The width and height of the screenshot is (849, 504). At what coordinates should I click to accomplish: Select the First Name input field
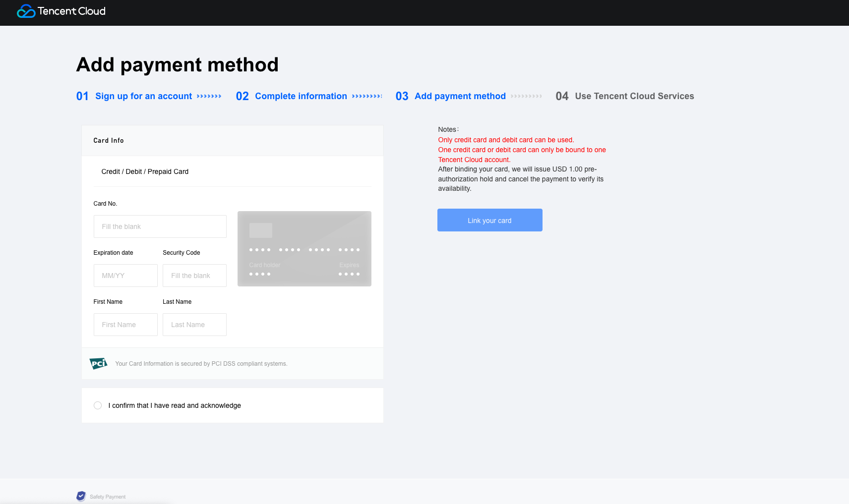[125, 325]
